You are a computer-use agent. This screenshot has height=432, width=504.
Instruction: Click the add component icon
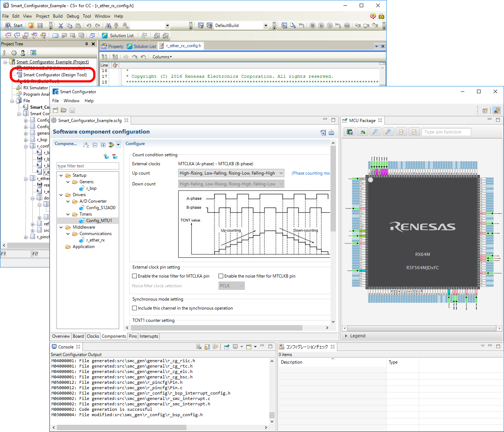tap(106, 156)
